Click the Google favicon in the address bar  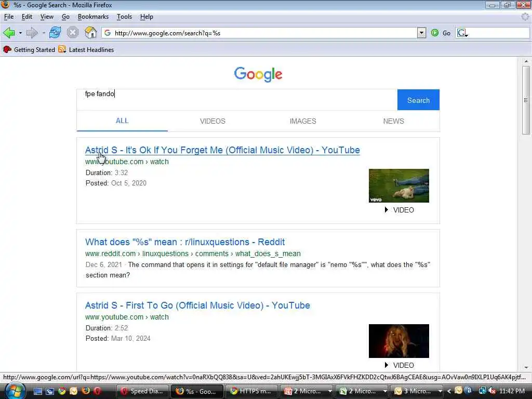click(108, 33)
